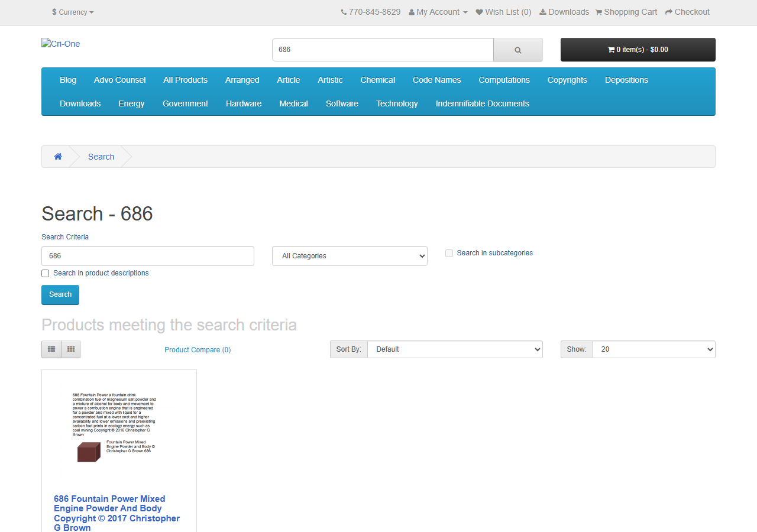This screenshot has width=757, height=532.
Task: Go to Checkout
Action: coord(687,12)
